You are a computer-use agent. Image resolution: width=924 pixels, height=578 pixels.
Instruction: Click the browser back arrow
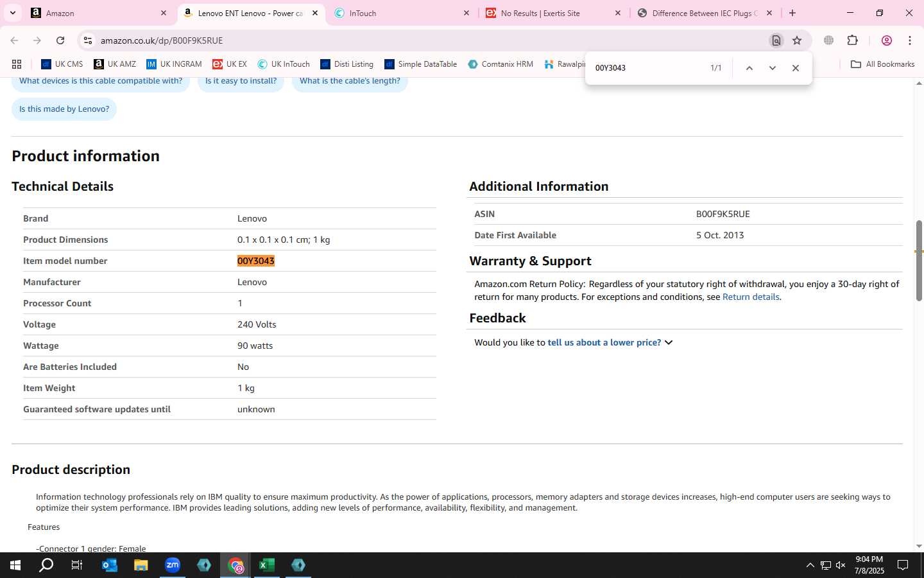(x=14, y=40)
